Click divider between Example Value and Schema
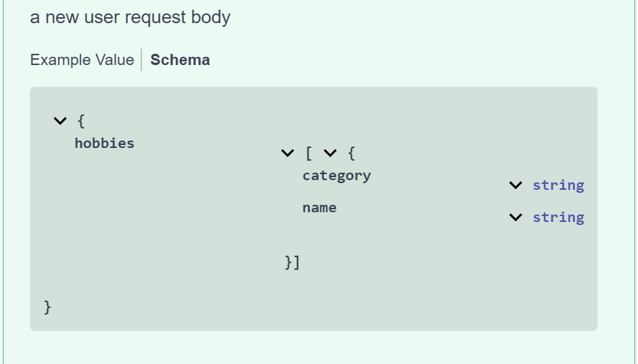This screenshot has height=364, width=638. 141,60
